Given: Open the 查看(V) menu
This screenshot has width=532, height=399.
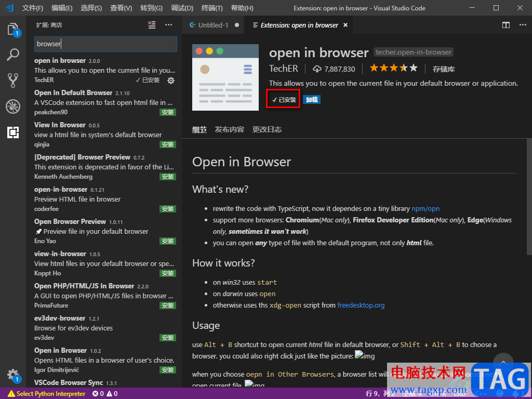Looking at the screenshot, I should point(121,8).
